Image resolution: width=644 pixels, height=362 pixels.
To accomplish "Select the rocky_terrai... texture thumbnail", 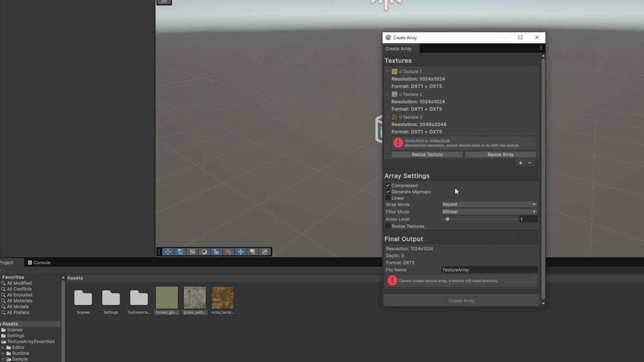I will click(222, 297).
